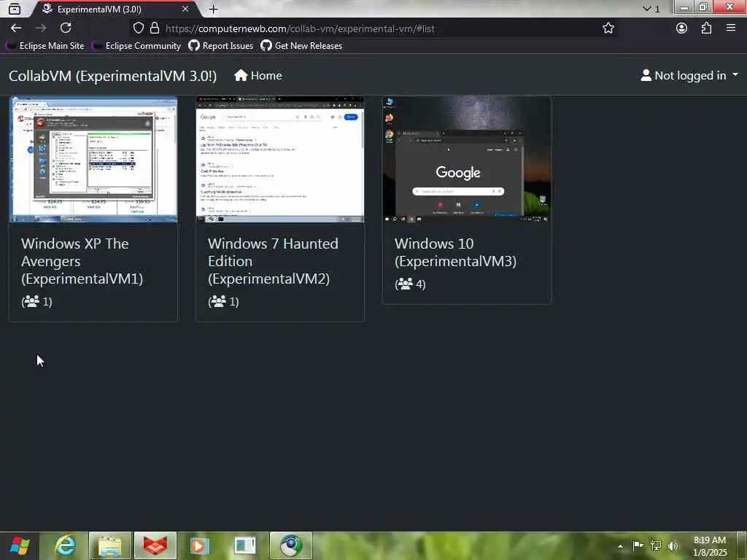Click the Windows 7 Haunted Edition (ExperimentalVM2) title
The height and width of the screenshot is (560, 747).
pos(273,261)
